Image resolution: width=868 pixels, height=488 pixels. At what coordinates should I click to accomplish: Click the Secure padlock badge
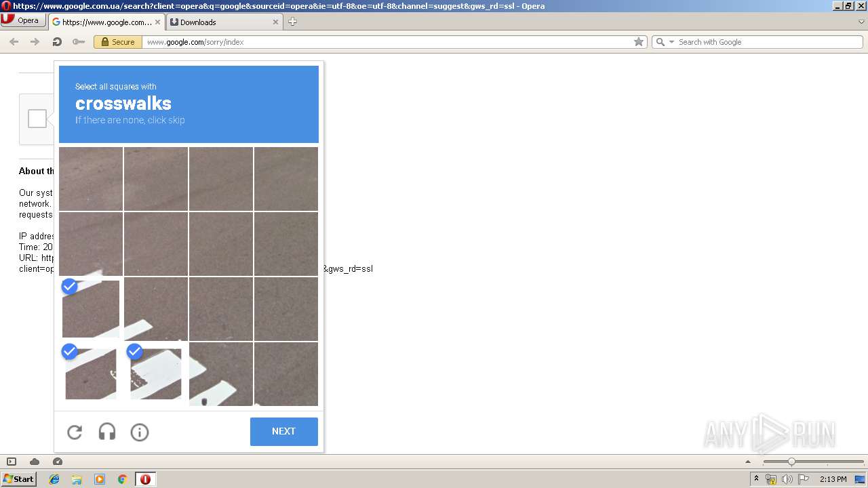117,42
